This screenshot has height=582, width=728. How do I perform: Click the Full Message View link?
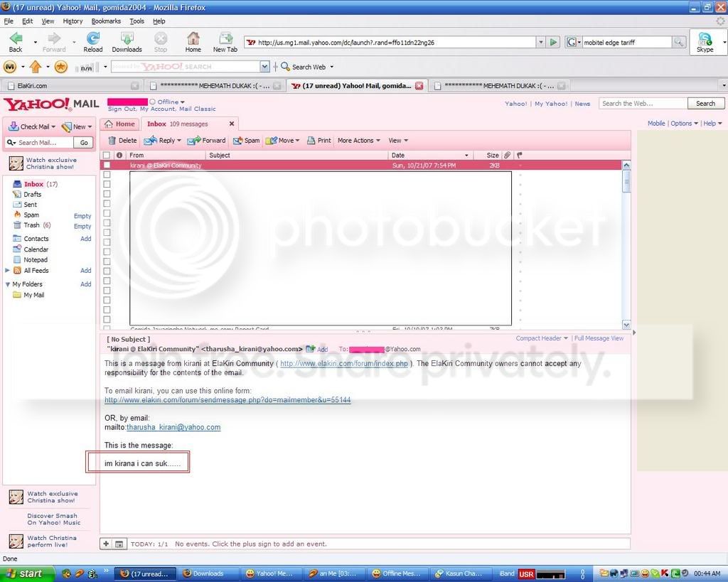[x=599, y=338]
